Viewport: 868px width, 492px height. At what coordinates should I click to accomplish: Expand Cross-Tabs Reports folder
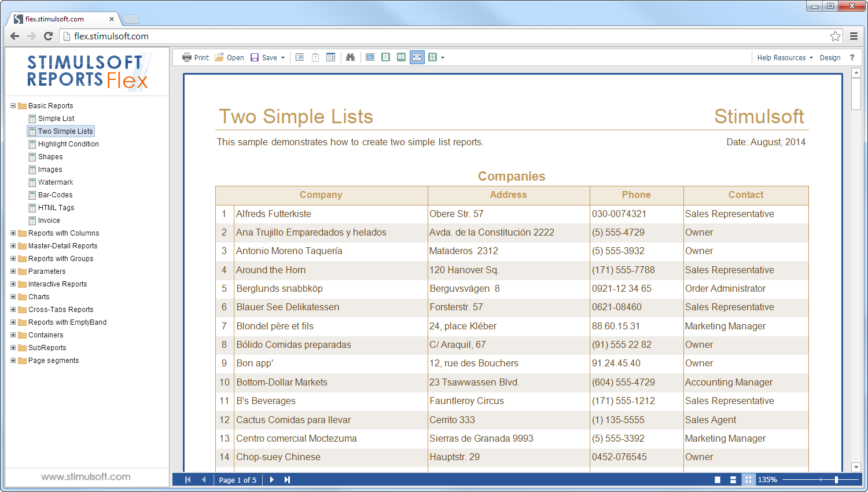[13, 310]
